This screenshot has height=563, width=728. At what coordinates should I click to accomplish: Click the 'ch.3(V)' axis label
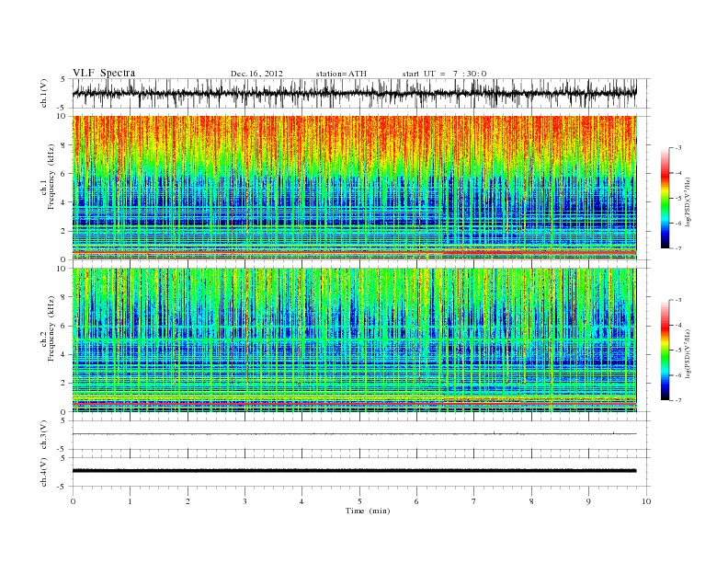[x=44, y=435]
